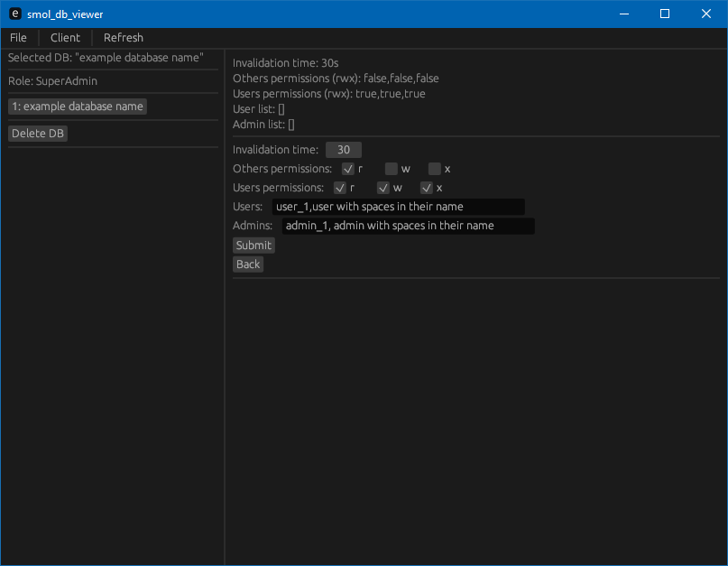The width and height of the screenshot is (728, 566).
Task: Open the Client menu
Action: click(65, 38)
